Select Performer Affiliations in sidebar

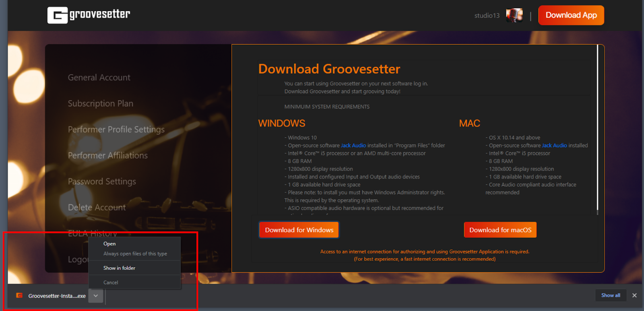click(107, 155)
